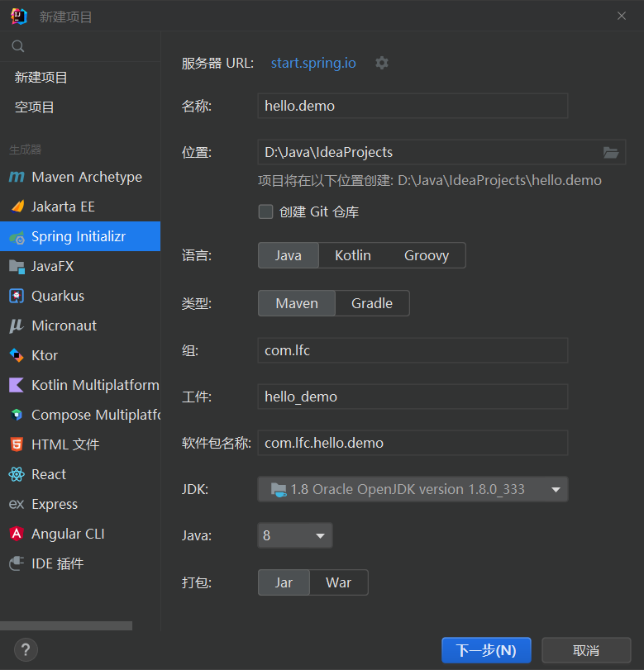Click the Ktor label text

pyautogui.click(x=45, y=355)
